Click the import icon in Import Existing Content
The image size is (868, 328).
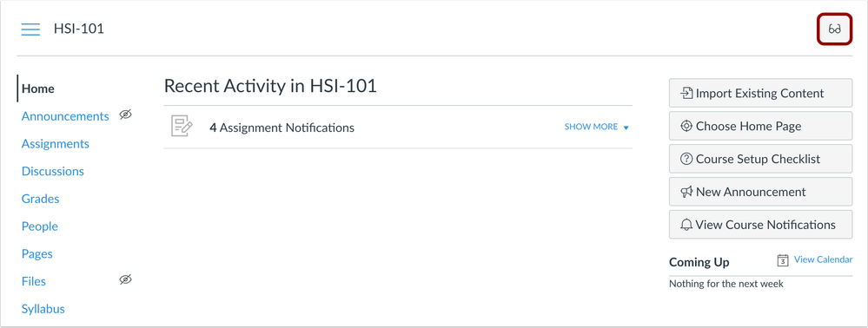coord(686,93)
